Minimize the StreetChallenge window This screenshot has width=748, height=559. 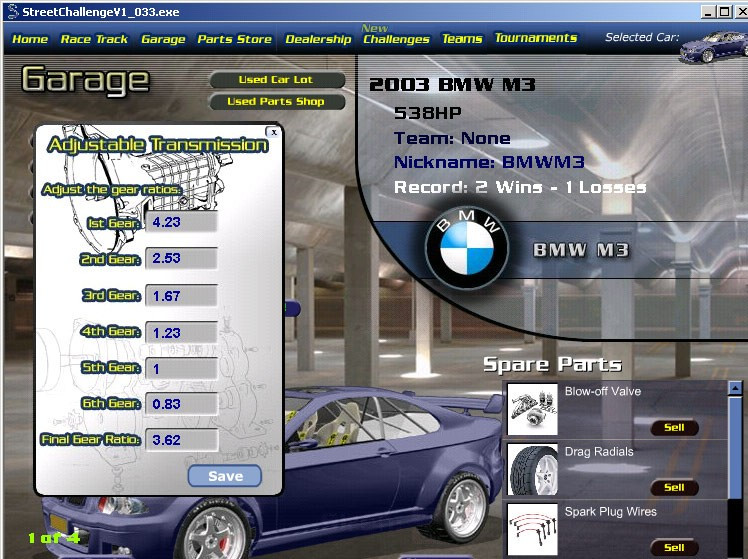(x=708, y=12)
